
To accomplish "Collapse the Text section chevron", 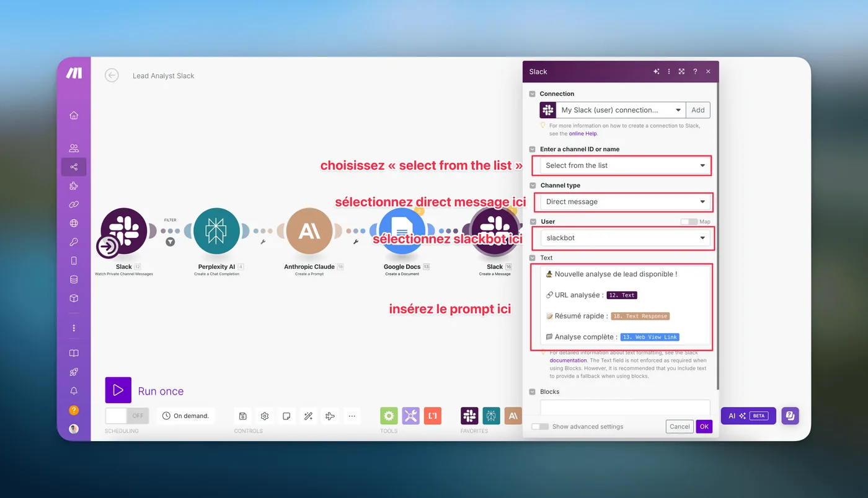I will tap(532, 258).
